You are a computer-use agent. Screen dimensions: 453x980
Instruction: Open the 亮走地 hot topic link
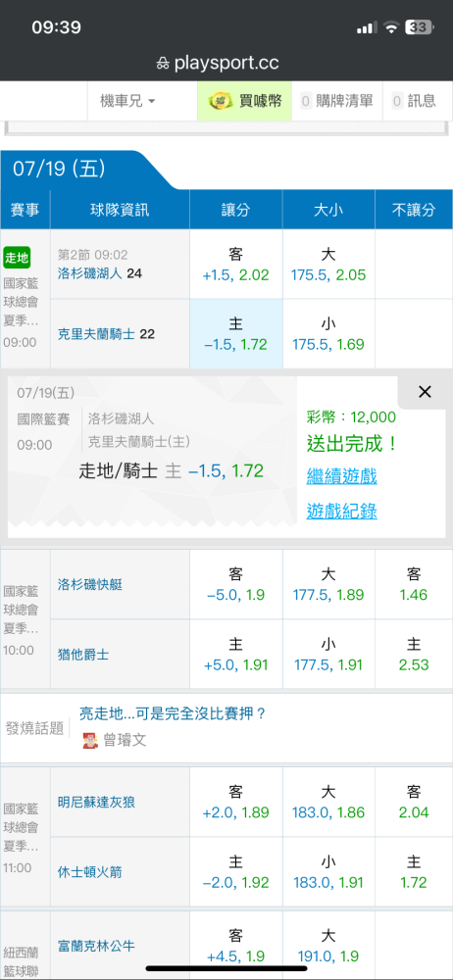pos(173,713)
